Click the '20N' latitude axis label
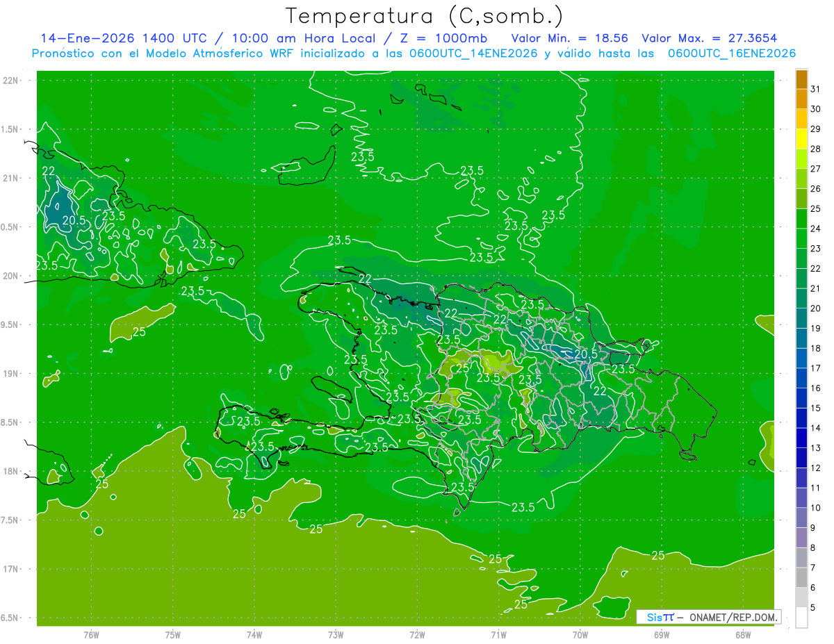Viewport: 834px width, 644px height. [10, 276]
